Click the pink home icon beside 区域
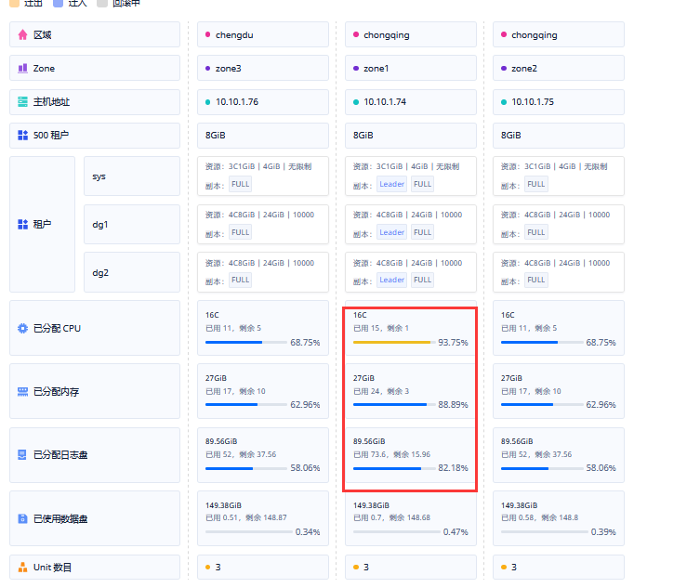This screenshot has height=588, width=700. pos(22,35)
